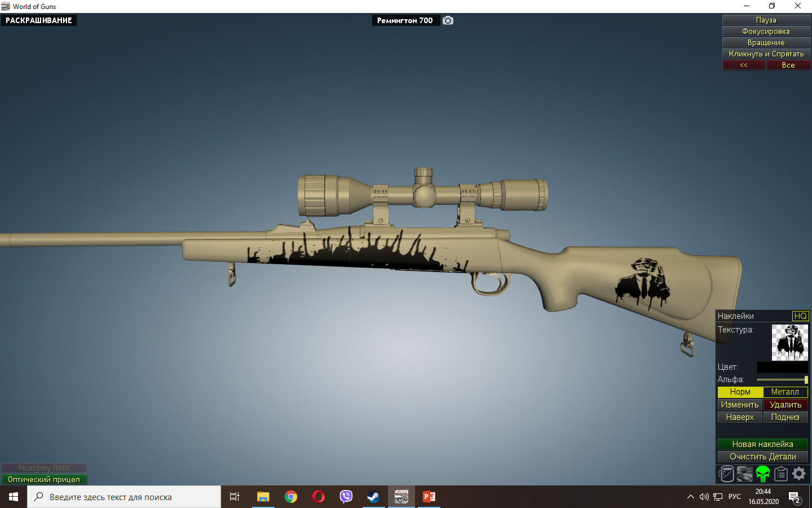Select the green skull decals tool

(x=762, y=474)
